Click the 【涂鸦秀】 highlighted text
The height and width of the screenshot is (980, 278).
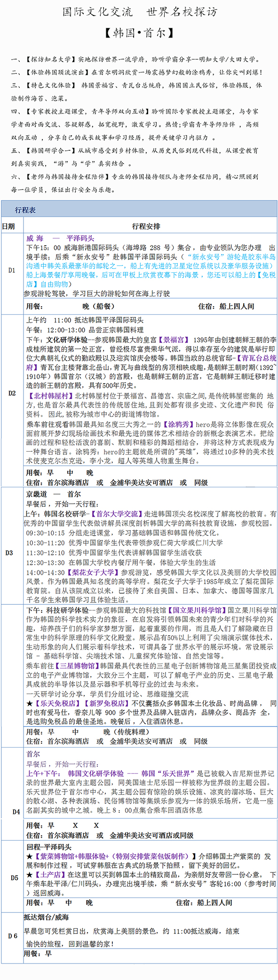(179, 424)
